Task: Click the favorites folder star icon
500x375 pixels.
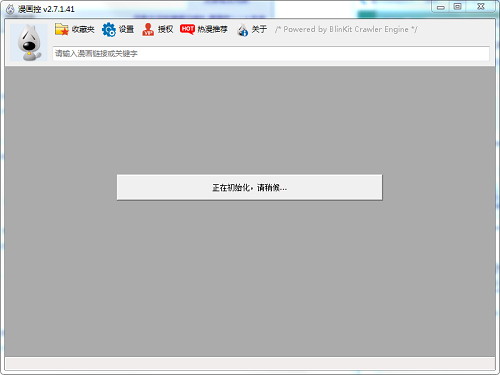Action: click(62, 29)
